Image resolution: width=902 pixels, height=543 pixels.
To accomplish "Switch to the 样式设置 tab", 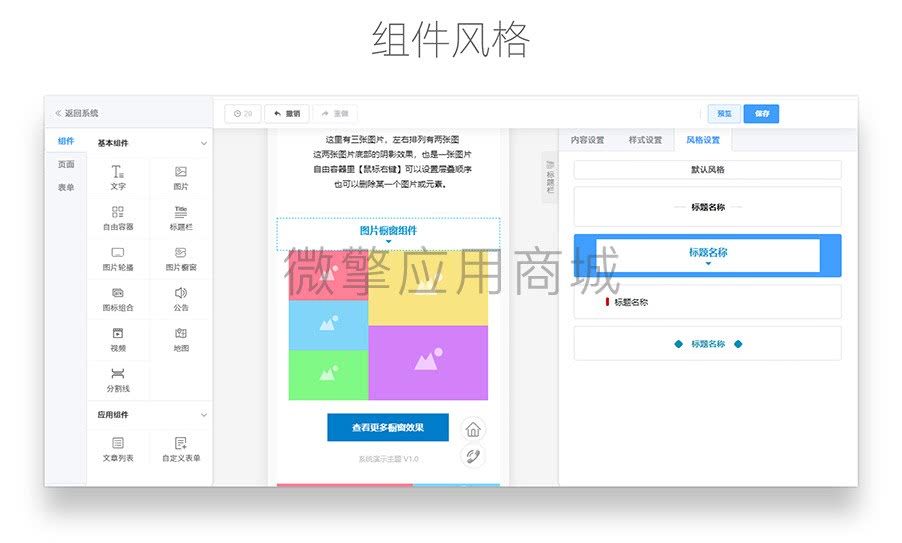I will [x=645, y=140].
